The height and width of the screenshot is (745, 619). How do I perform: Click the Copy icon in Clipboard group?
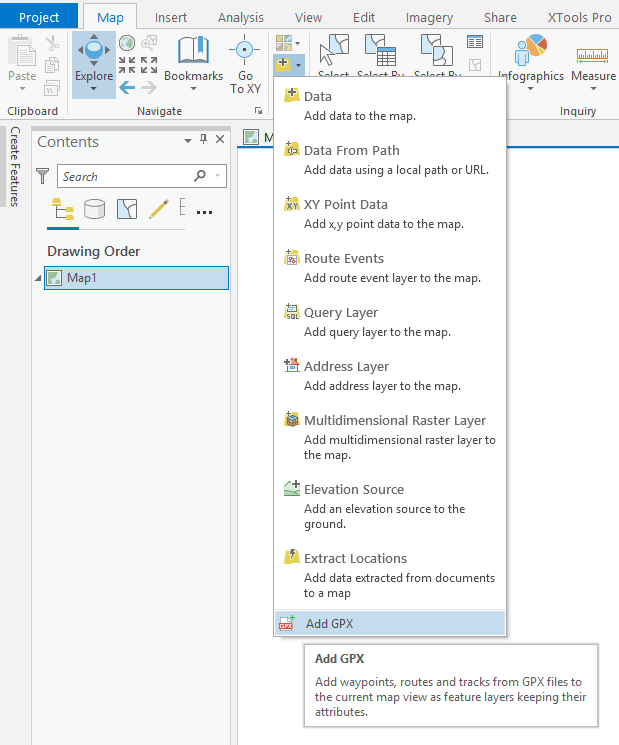(52, 65)
